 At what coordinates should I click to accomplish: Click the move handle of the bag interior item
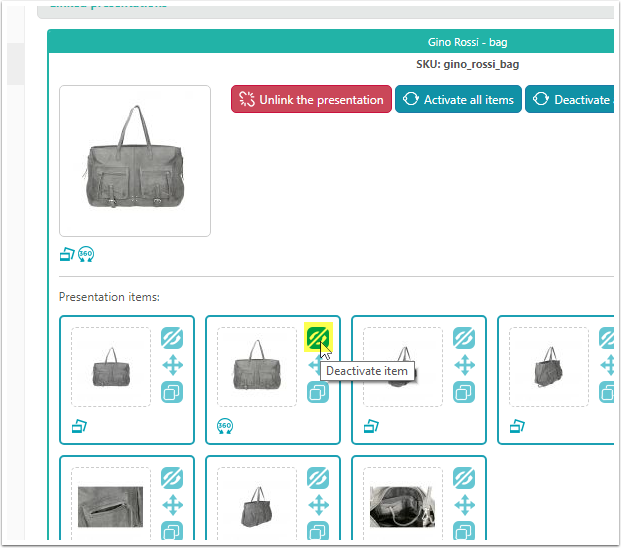coord(465,505)
